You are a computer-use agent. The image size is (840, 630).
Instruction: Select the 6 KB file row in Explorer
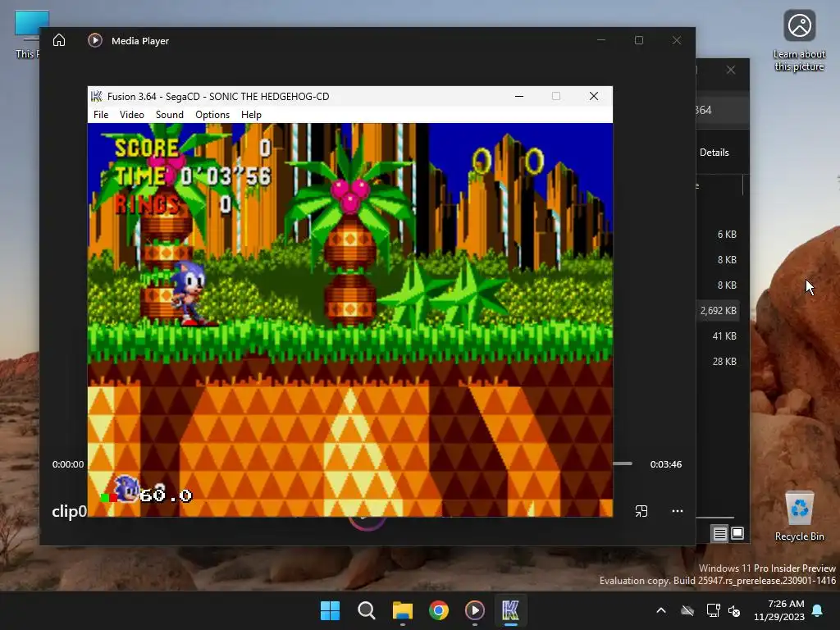point(718,234)
